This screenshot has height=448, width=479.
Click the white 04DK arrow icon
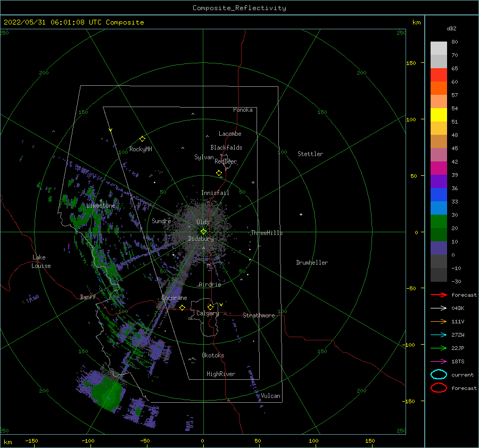[439, 308]
